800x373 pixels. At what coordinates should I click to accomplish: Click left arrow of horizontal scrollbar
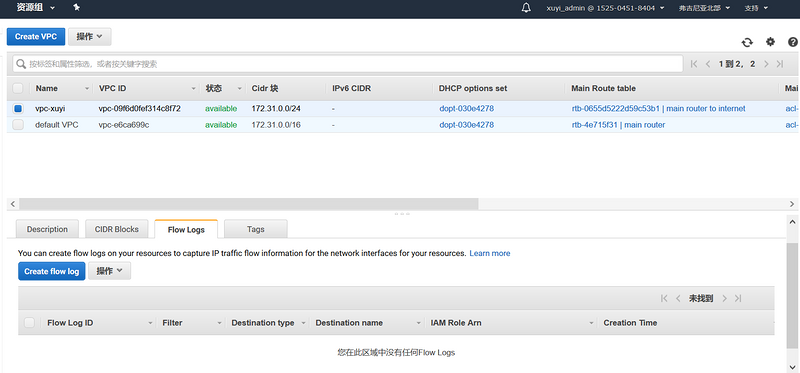click(x=13, y=204)
